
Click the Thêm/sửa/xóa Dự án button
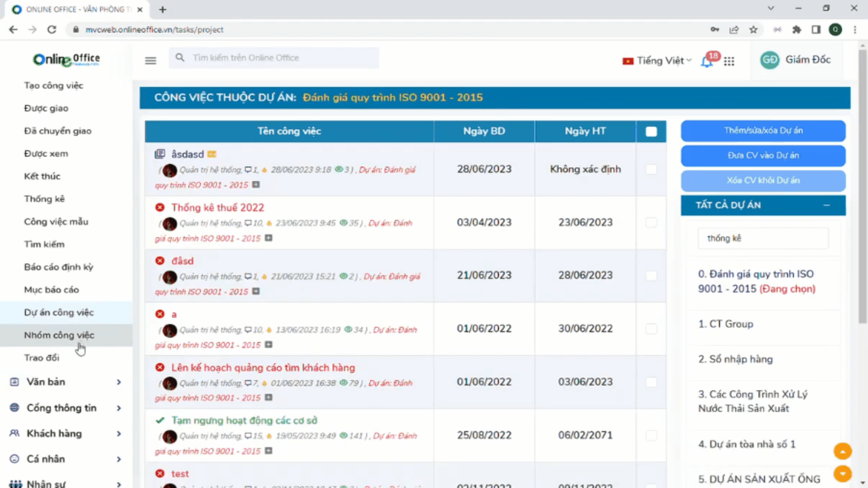(x=763, y=131)
